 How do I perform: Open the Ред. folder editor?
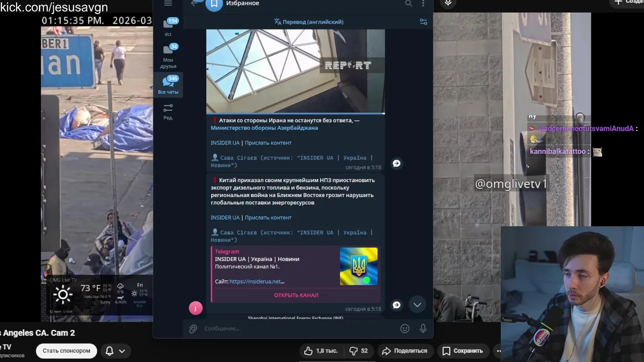[x=168, y=112]
